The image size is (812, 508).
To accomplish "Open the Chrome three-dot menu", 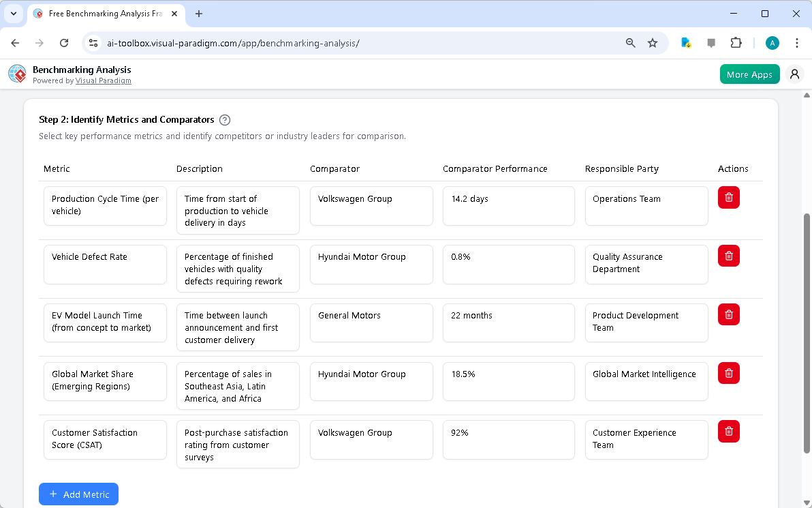I will point(797,42).
